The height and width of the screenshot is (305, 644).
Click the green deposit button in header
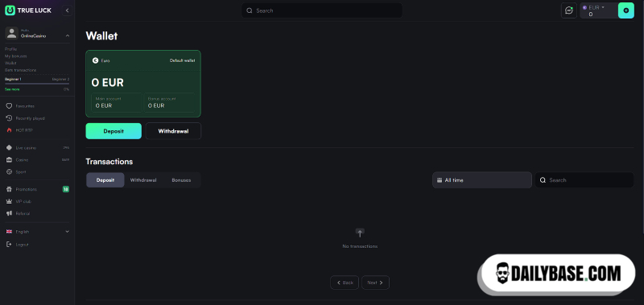(626, 10)
